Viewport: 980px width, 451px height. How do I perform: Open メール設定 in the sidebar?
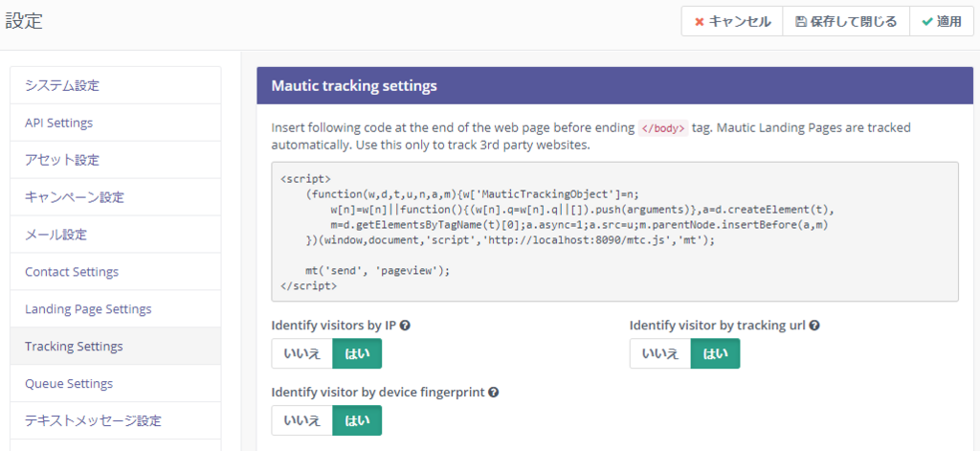coord(116,235)
